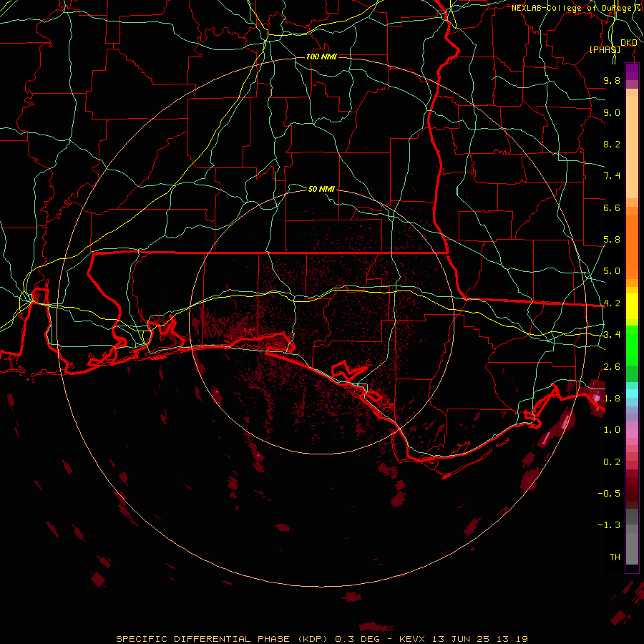Pick the bright green color band

[632, 345]
